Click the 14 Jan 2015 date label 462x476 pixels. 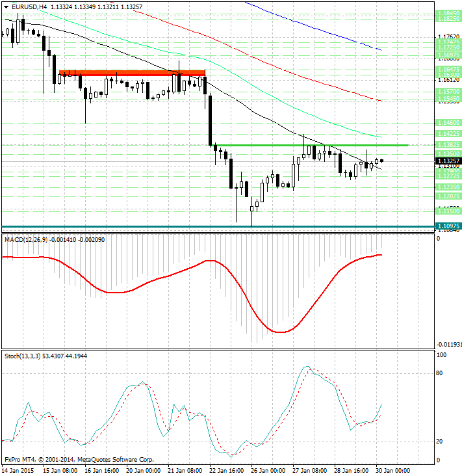(18, 471)
